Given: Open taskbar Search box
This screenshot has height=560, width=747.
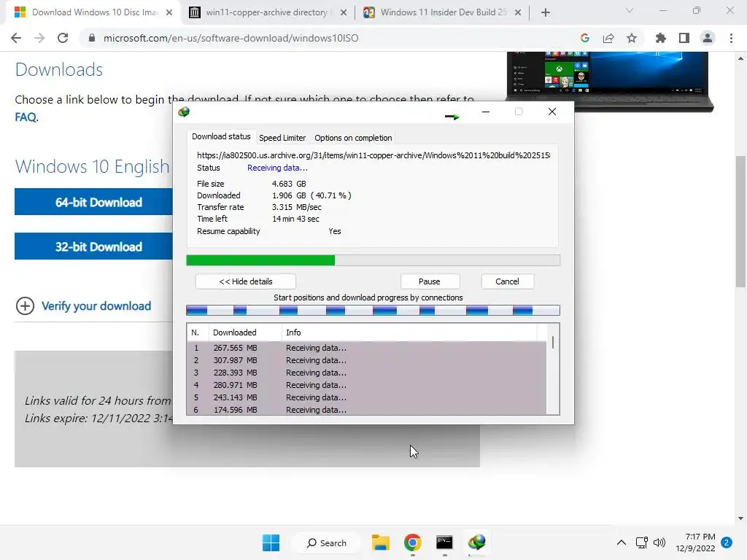Looking at the screenshot, I should pos(327,542).
